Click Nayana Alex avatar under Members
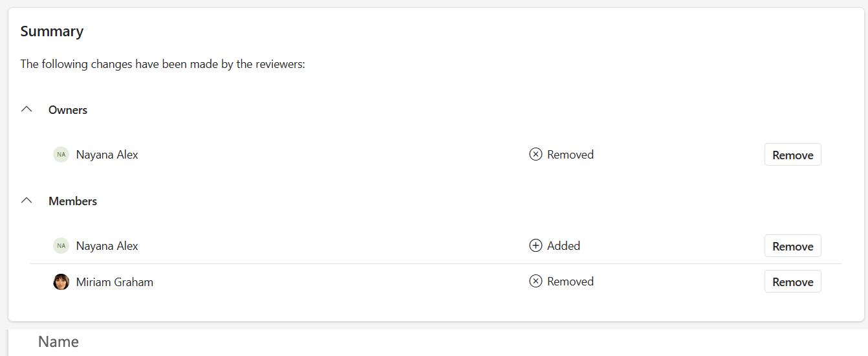868x356 pixels. (x=61, y=246)
